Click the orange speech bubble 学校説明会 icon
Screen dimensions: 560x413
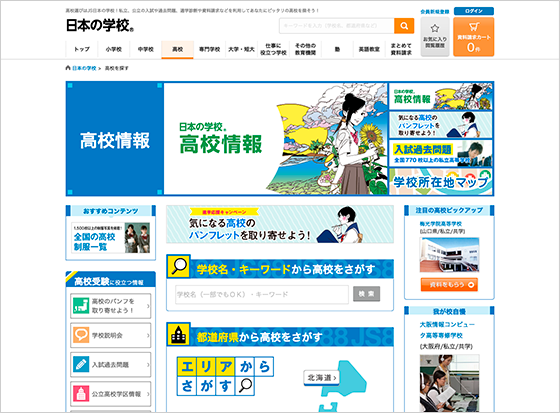pos(81,335)
